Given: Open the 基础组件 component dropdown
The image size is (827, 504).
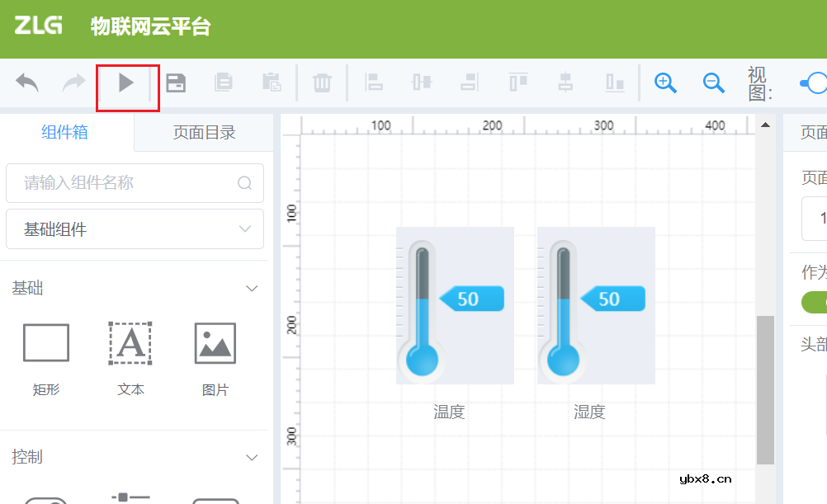Looking at the screenshot, I should pyautogui.click(x=135, y=228).
